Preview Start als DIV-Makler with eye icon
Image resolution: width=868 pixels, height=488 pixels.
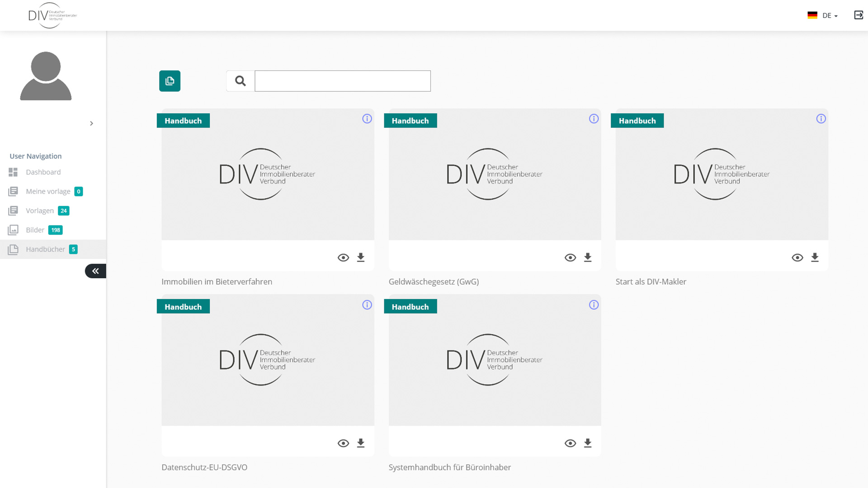(797, 258)
